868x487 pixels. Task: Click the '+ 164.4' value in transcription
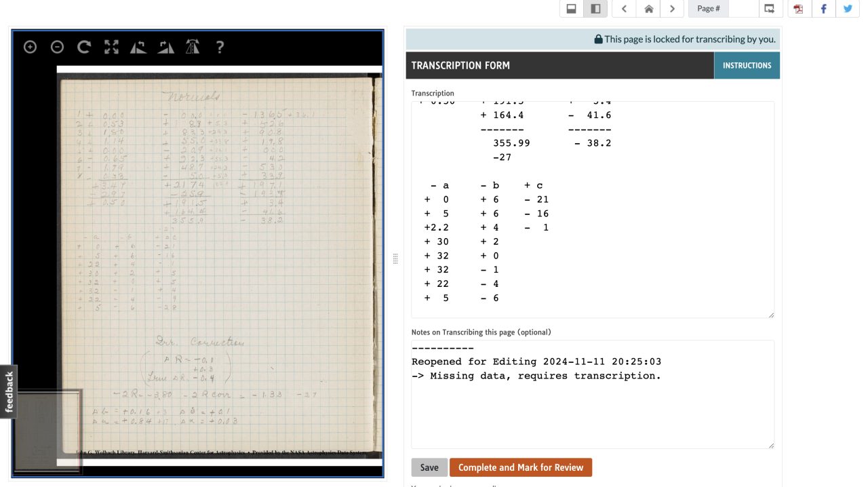click(x=502, y=115)
